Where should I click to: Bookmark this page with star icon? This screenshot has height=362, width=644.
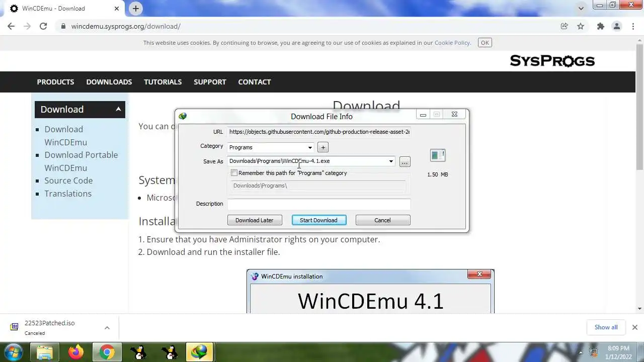pyautogui.click(x=581, y=26)
